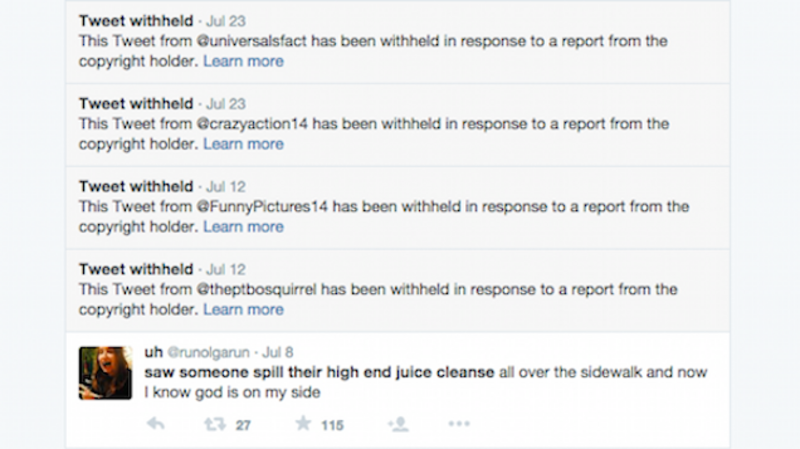
Task: Open the @runolgarun handle link
Action: pyautogui.click(x=210, y=353)
